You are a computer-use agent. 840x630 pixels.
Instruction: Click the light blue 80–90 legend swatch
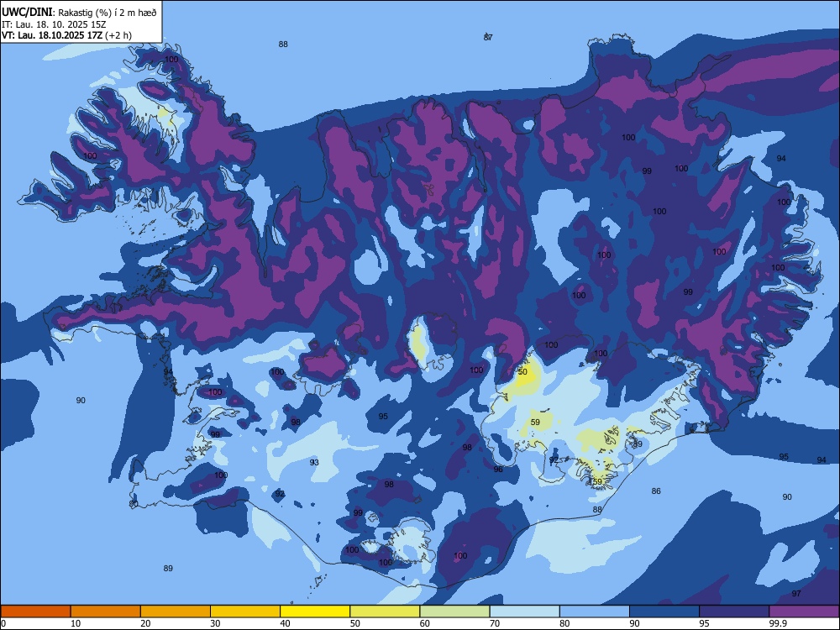[x=595, y=612]
